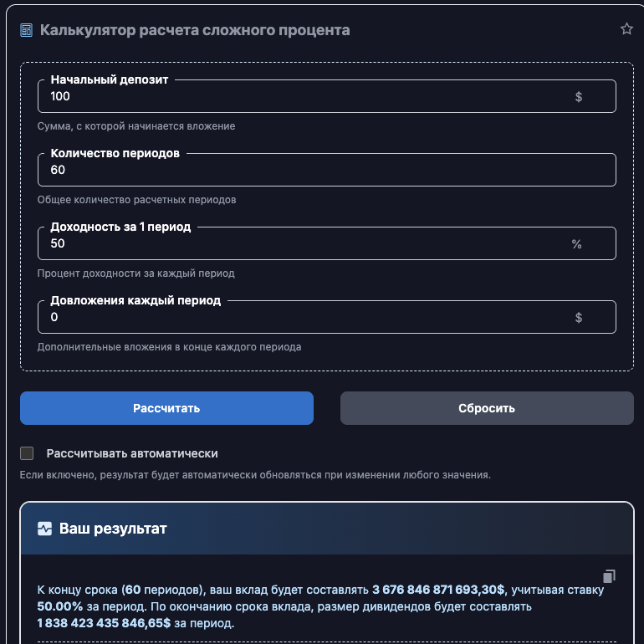Viewport: 644px width, 644px height.
Task: Click the calculator icon beside the title
Action: [x=27, y=30]
